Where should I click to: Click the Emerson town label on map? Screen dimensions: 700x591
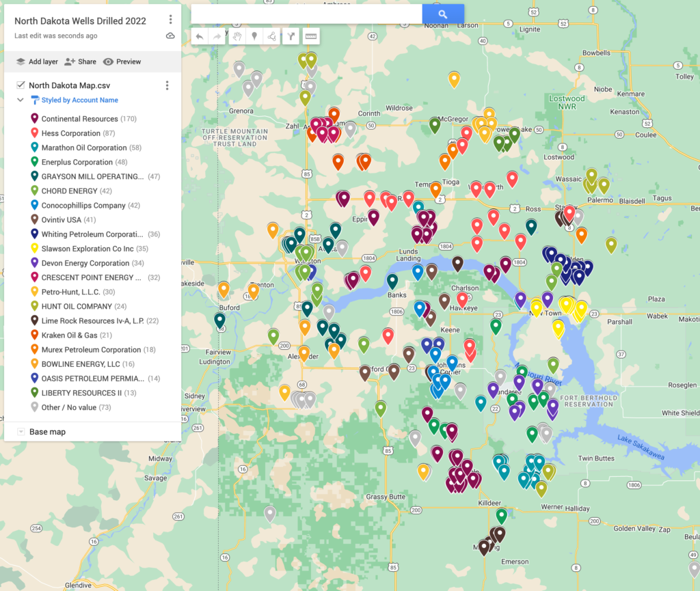coord(515,562)
